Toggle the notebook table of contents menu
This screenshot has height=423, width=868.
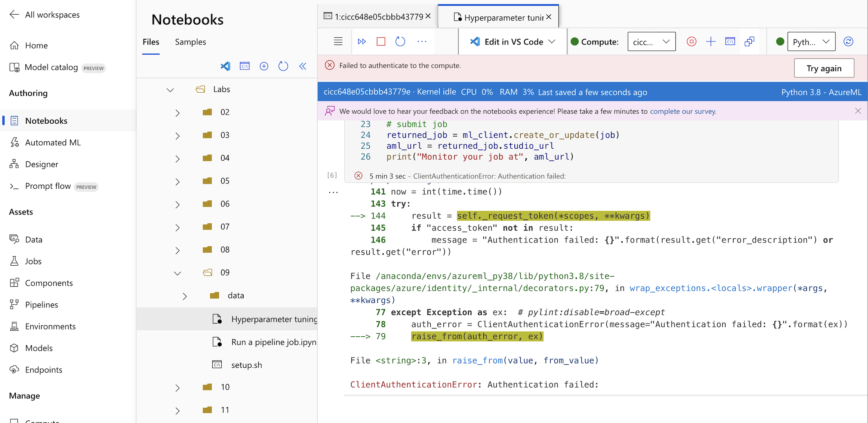pyautogui.click(x=338, y=41)
